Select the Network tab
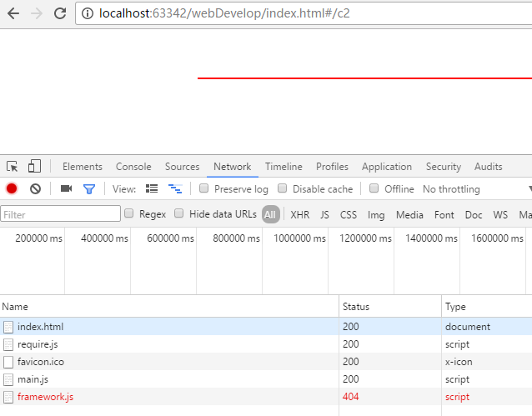This screenshot has width=532, height=416. 233,167
